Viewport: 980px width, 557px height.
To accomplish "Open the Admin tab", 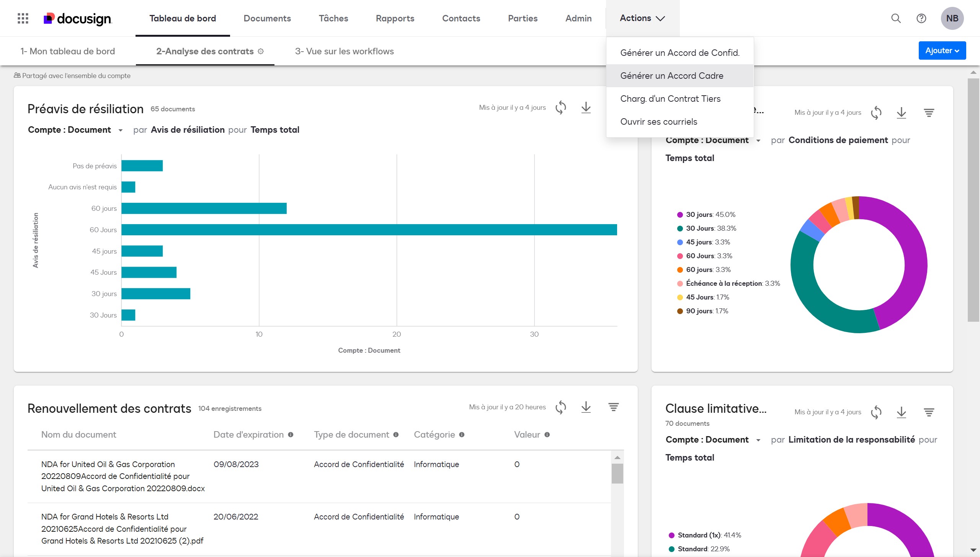I will 578,18.
